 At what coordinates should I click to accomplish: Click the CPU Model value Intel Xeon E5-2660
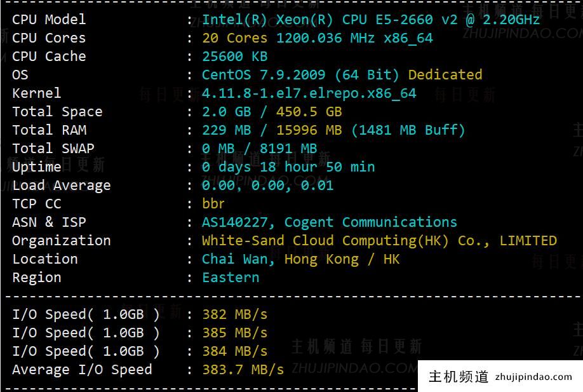[370, 20]
